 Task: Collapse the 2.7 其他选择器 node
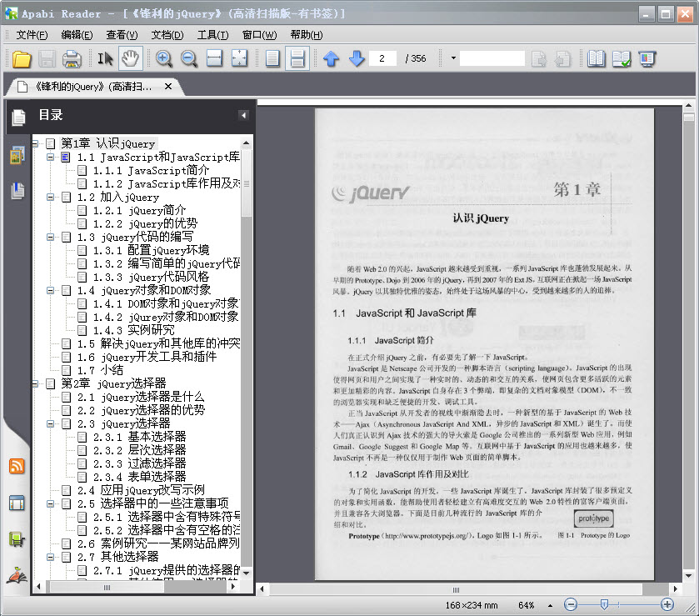click(x=51, y=557)
